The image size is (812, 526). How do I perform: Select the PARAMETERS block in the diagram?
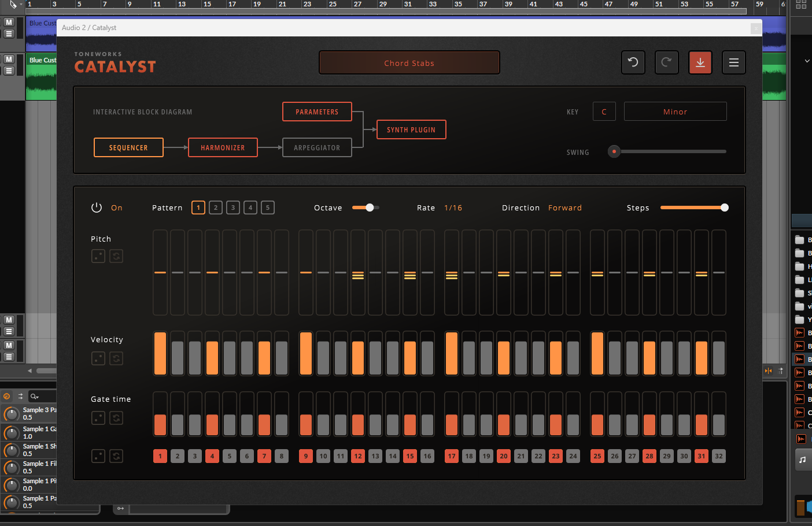coord(317,112)
